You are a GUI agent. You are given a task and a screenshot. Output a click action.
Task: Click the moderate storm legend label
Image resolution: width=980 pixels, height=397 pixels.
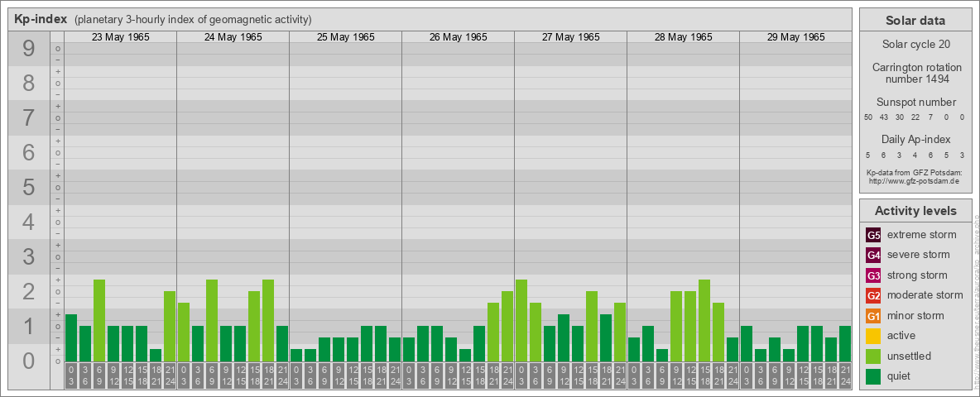925,295
